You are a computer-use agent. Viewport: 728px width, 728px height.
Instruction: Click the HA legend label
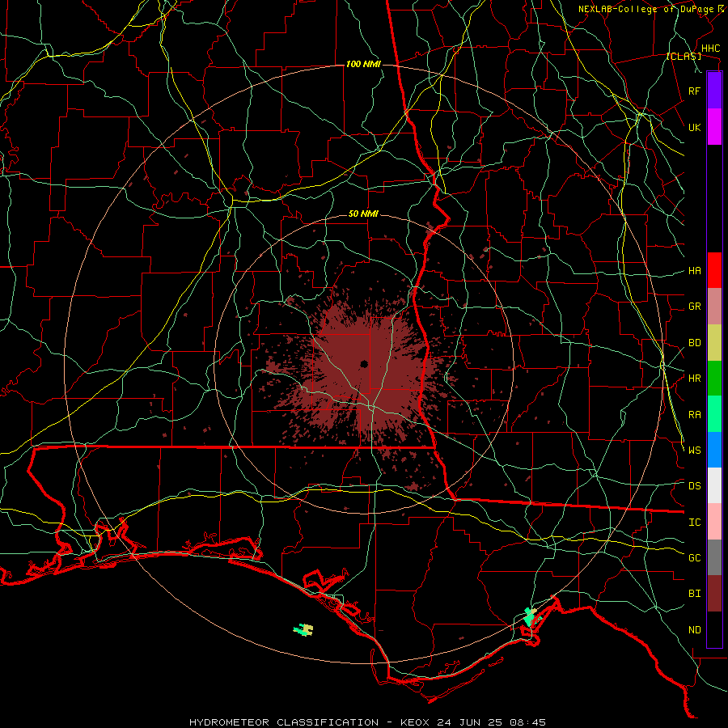coord(694,270)
